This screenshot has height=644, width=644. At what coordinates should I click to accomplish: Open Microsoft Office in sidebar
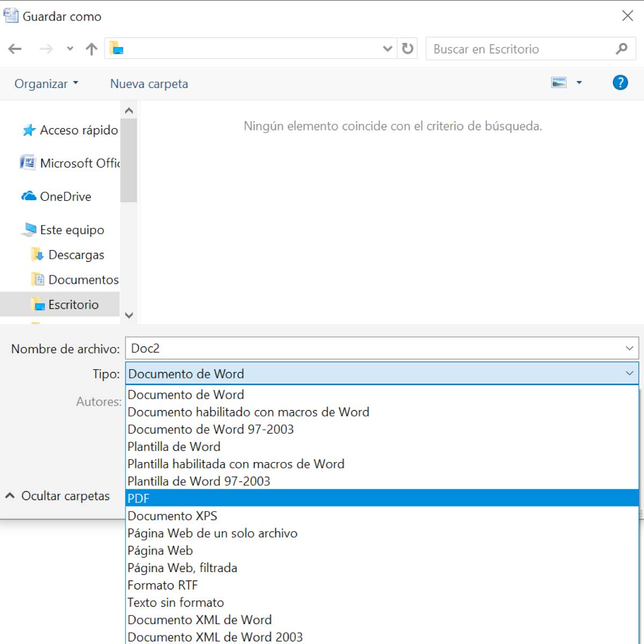[80, 163]
